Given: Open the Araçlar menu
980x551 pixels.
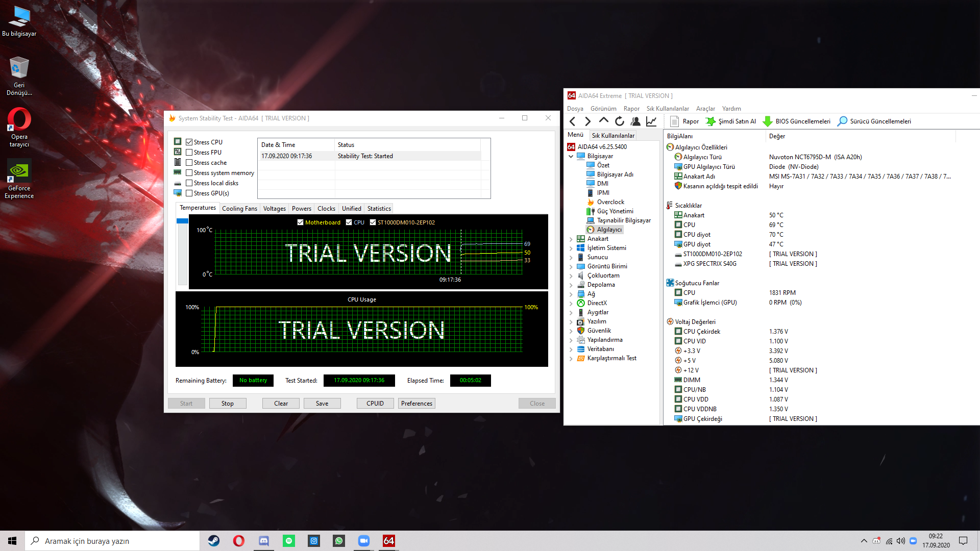Looking at the screenshot, I should pos(705,109).
